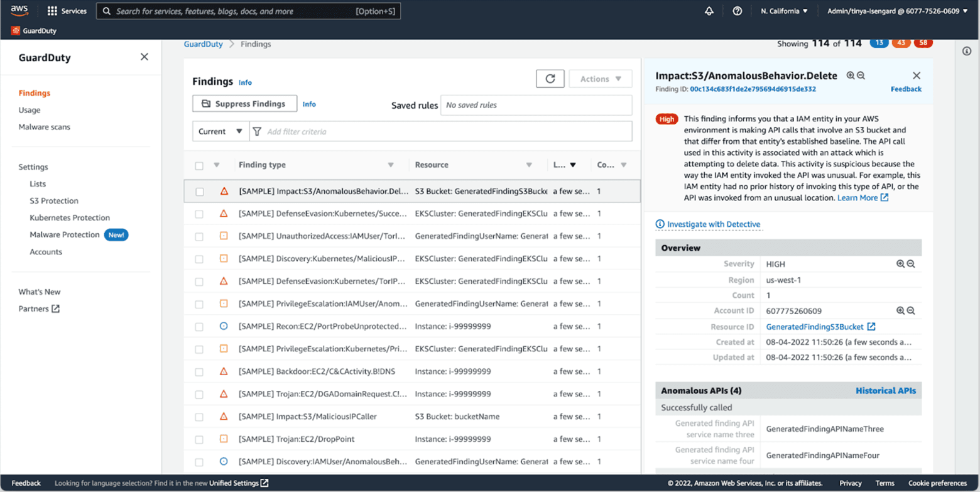
Task: Click low severity circle on Recon:EC2/PortProbe row
Action: pyautogui.click(x=224, y=326)
